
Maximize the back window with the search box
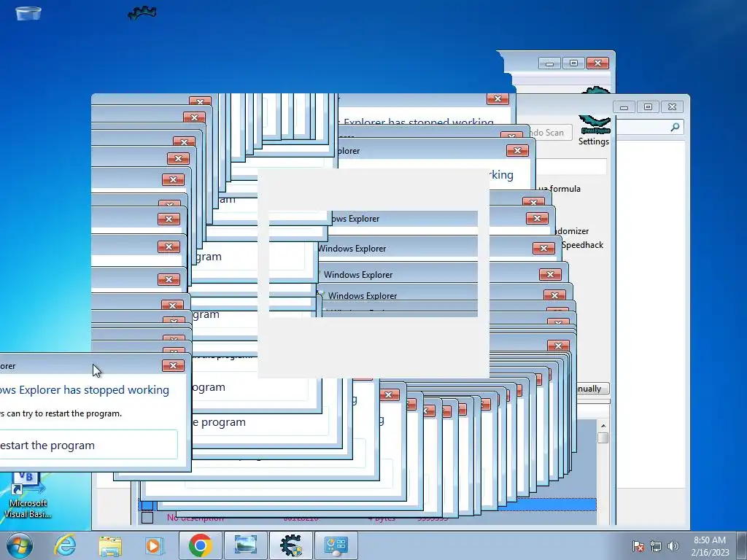648,107
